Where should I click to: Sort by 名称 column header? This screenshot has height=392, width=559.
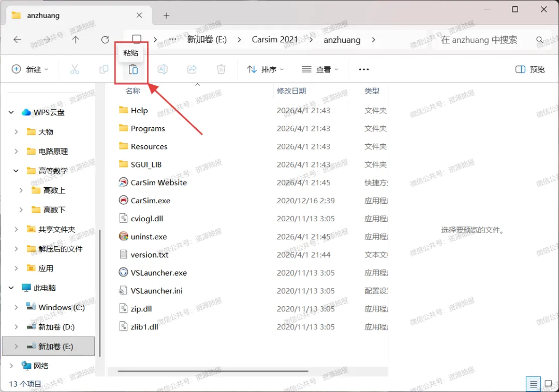click(133, 91)
